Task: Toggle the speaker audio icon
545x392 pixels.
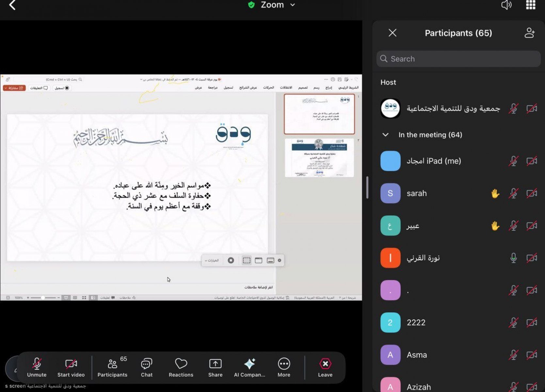Action: [x=506, y=5]
